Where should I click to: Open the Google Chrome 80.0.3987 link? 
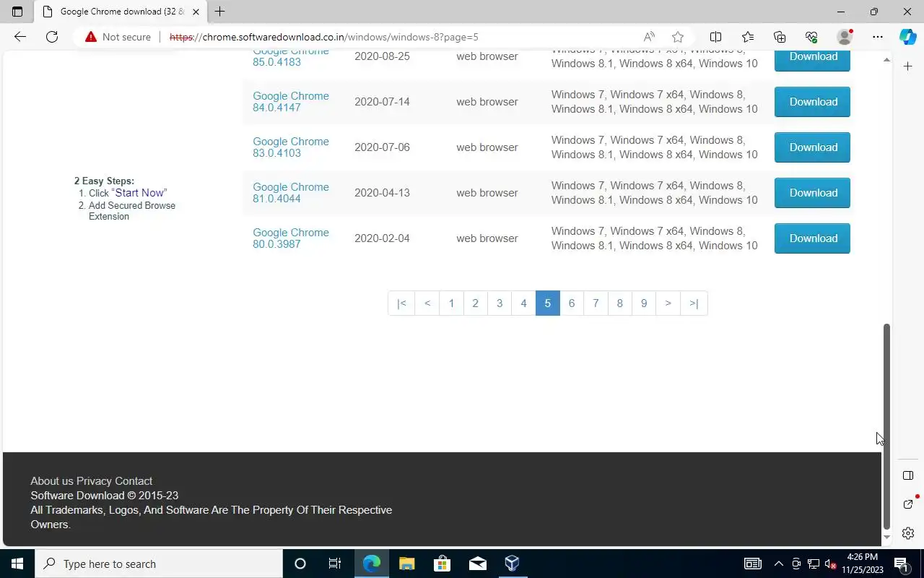click(290, 238)
